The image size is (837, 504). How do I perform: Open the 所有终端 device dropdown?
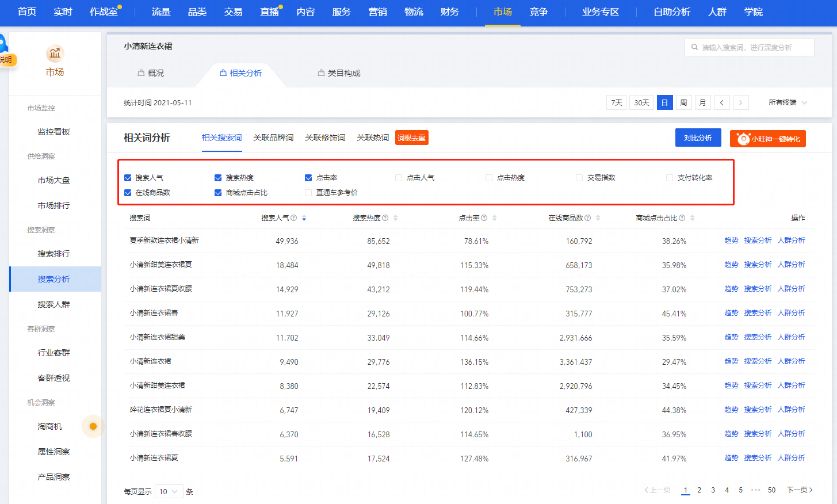click(788, 102)
